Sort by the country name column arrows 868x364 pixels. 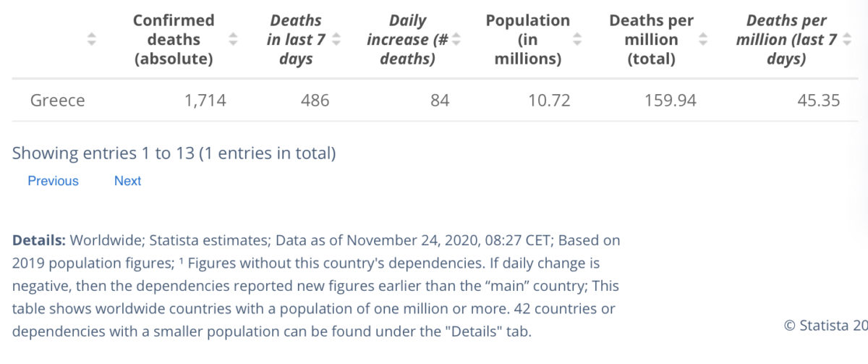tap(91, 40)
